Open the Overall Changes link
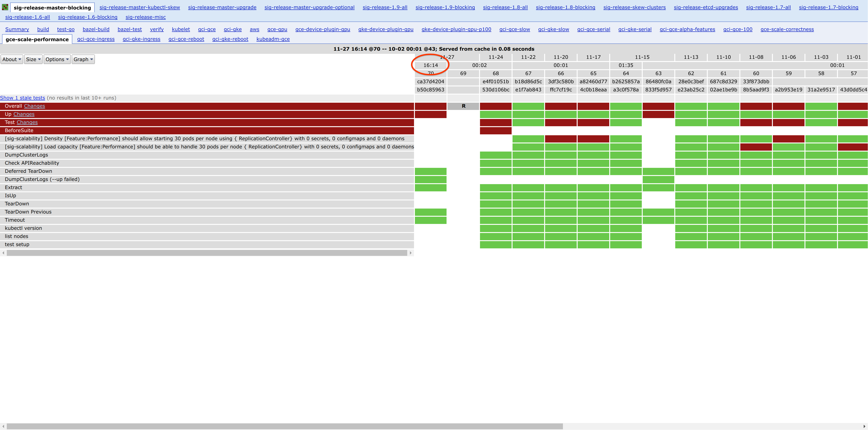Viewport: 868px width, 430px height. pyautogui.click(x=34, y=106)
